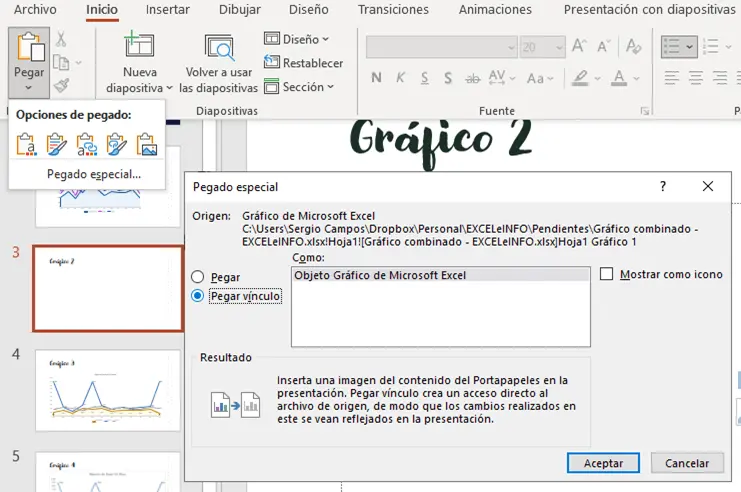Click the bullet list icon
The image size is (741, 492).
tap(672, 47)
